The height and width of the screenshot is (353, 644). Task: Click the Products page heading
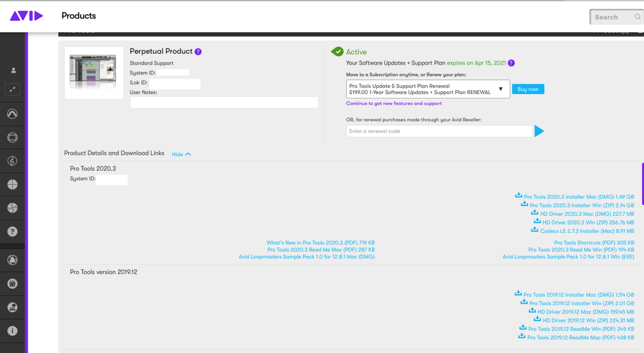point(78,16)
